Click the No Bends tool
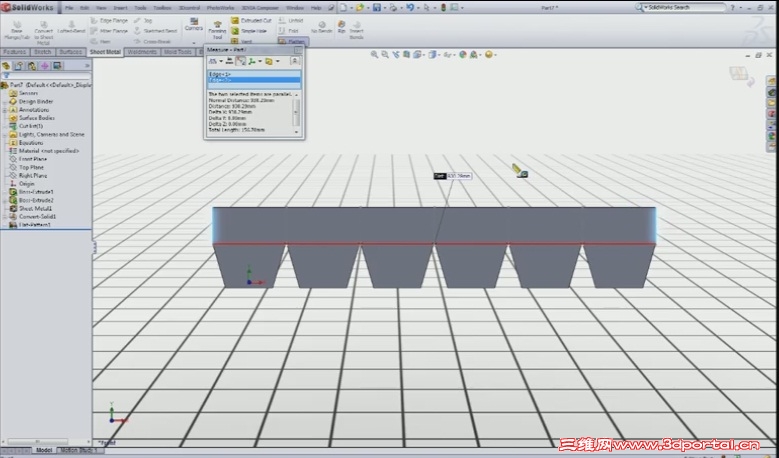 point(321,27)
